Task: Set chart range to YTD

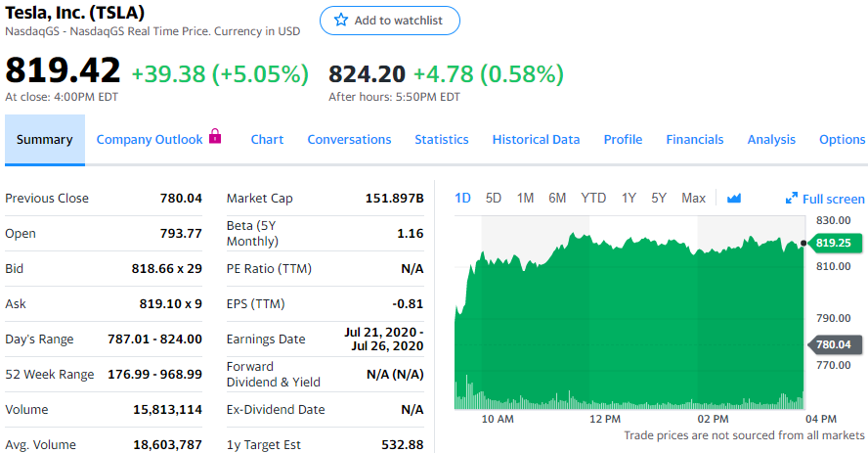Action: click(593, 198)
